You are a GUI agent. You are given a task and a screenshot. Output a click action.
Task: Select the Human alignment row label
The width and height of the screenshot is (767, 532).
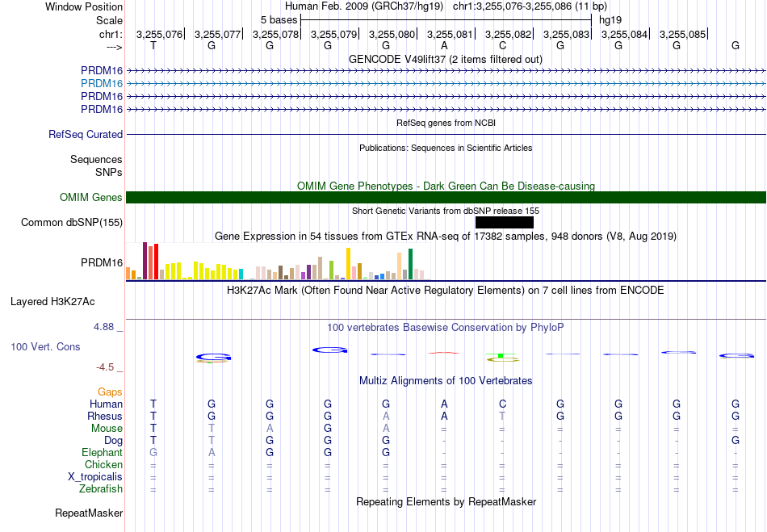[x=106, y=404]
